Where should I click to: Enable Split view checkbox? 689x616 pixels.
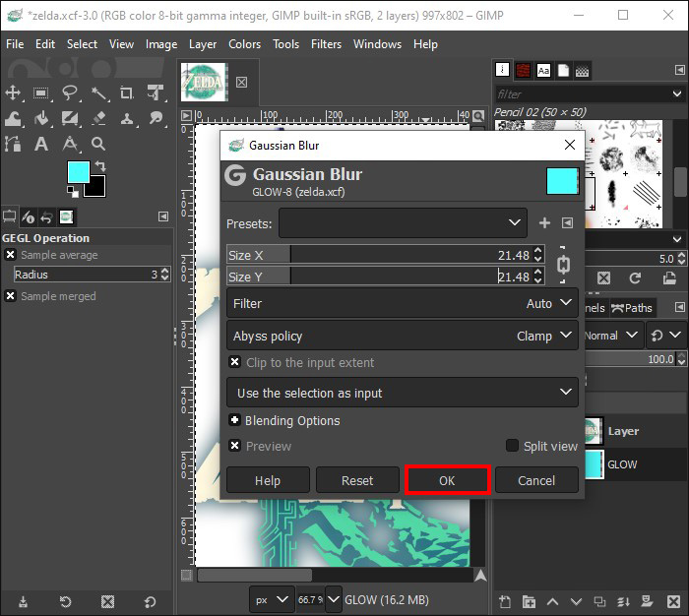click(x=512, y=446)
